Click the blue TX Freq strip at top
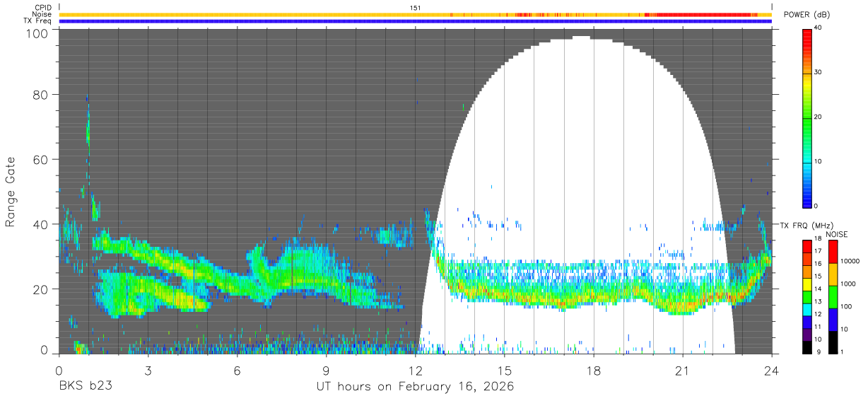The width and height of the screenshot is (868, 401). 415,21
